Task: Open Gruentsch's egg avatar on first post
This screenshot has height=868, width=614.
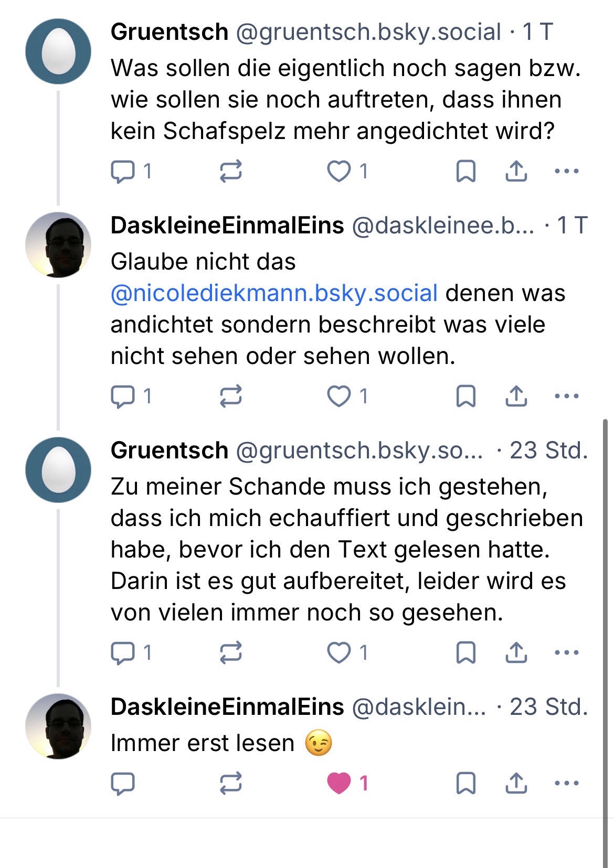Action: point(58,51)
